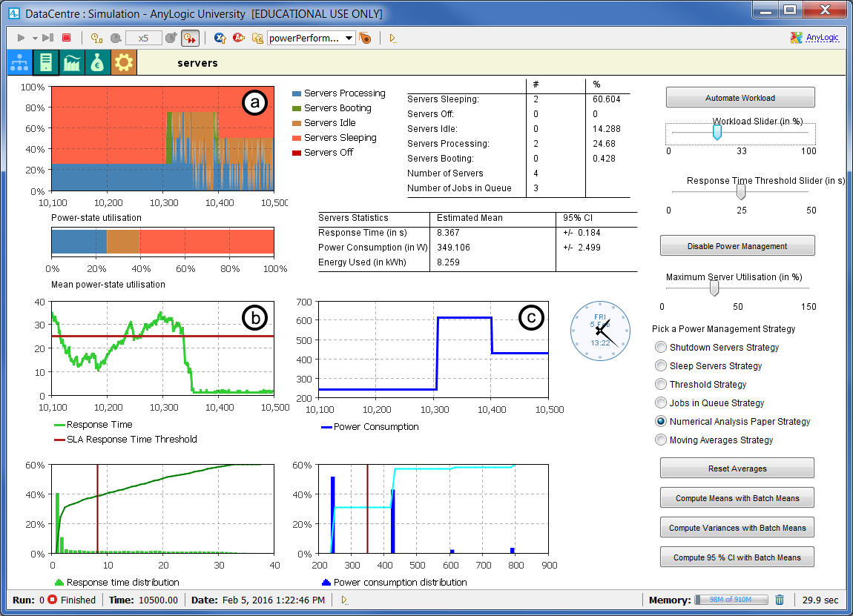Image resolution: width=853 pixels, height=616 pixels.
Task: Click the x5 simulation speed field
Action: 143,38
